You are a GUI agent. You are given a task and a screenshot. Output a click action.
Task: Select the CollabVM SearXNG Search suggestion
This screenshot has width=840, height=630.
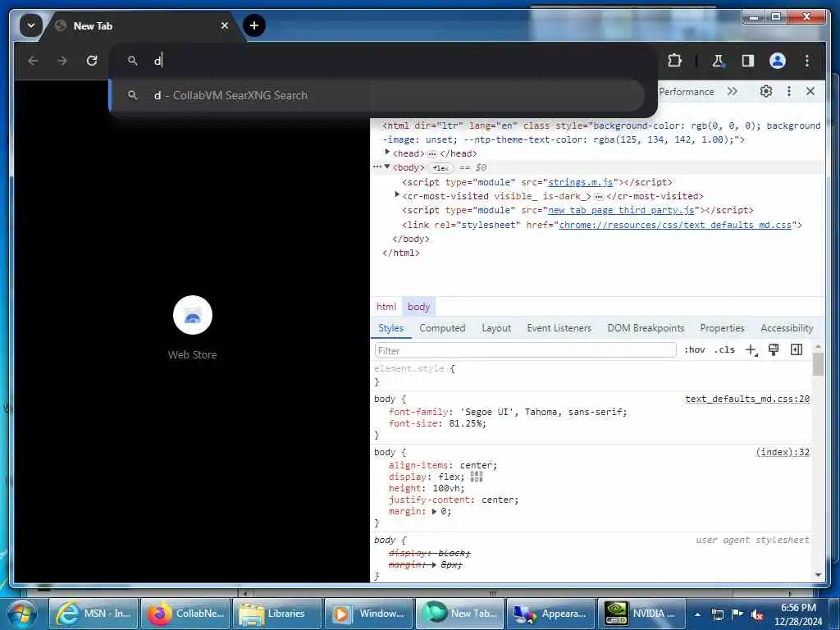[x=377, y=95]
